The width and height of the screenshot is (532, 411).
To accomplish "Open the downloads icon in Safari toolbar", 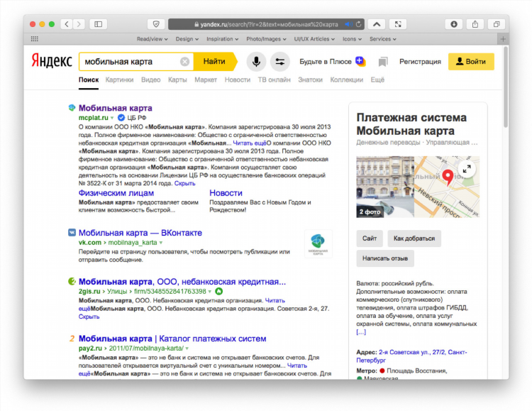I will (x=454, y=24).
